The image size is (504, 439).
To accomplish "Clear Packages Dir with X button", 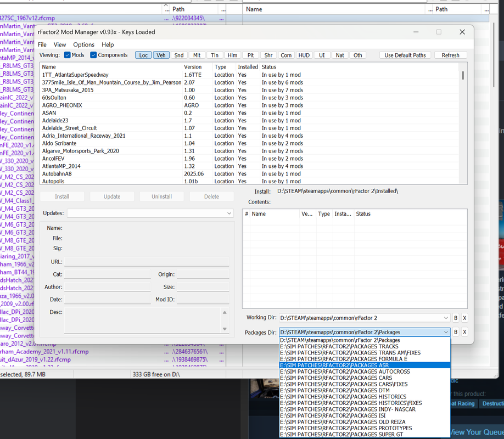I will click(464, 332).
